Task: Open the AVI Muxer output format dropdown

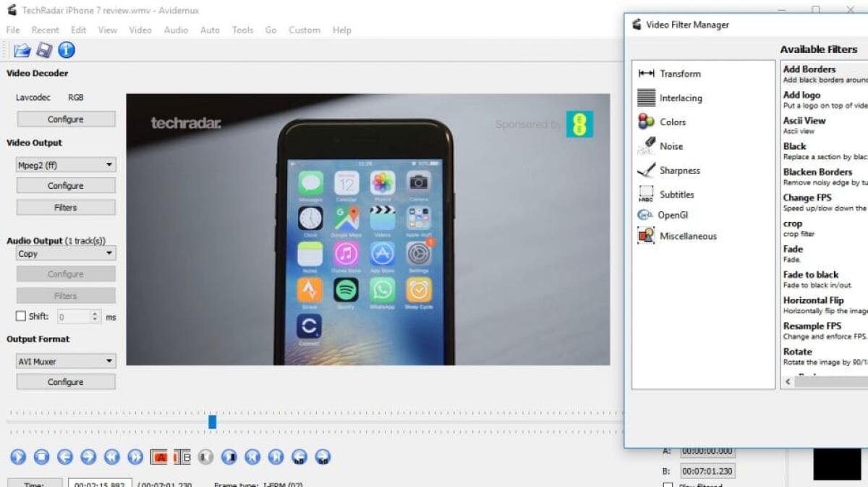Action: tap(65, 360)
